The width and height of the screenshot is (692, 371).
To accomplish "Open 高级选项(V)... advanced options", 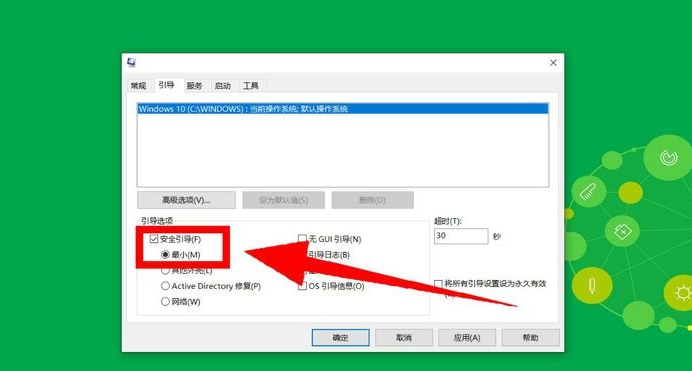I will (x=186, y=200).
